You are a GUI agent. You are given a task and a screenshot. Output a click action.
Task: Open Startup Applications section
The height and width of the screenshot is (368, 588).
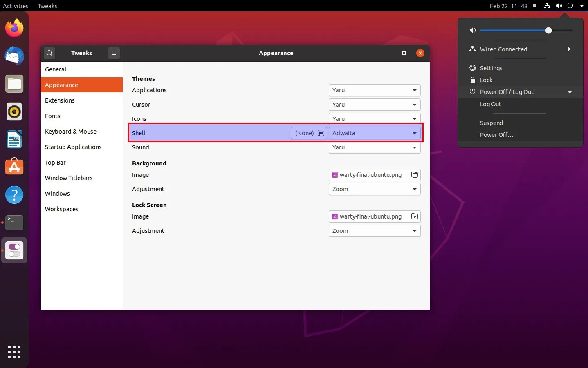pyautogui.click(x=82, y=147)
